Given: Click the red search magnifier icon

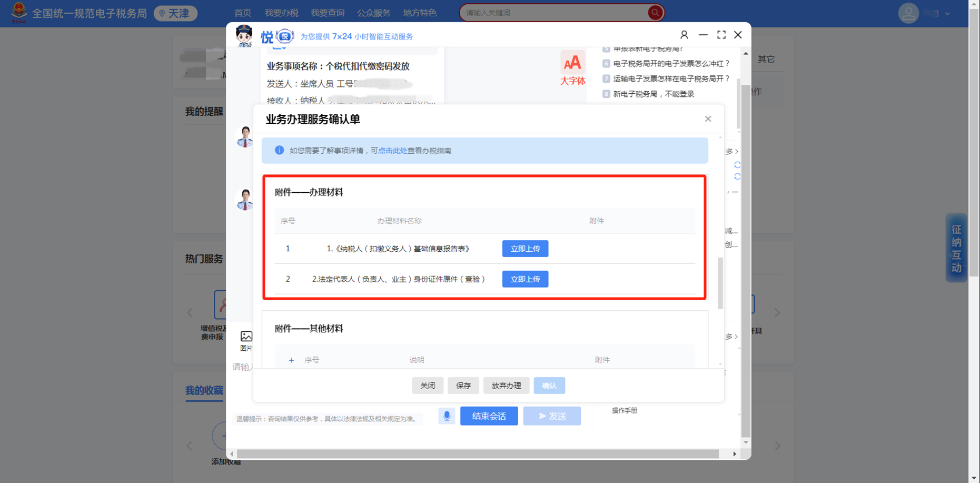Looking at the screenshot, I should click(655, 13).
